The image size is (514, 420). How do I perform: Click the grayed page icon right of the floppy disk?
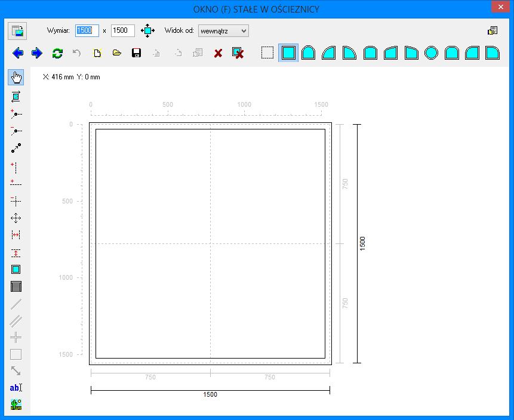click(x=156, y=52)
